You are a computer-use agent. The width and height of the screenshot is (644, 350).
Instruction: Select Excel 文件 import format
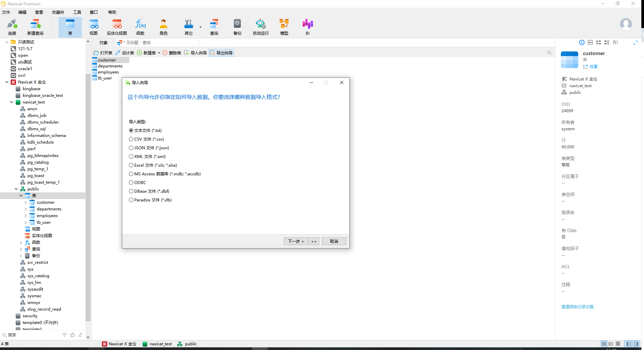tap(153, 165)
